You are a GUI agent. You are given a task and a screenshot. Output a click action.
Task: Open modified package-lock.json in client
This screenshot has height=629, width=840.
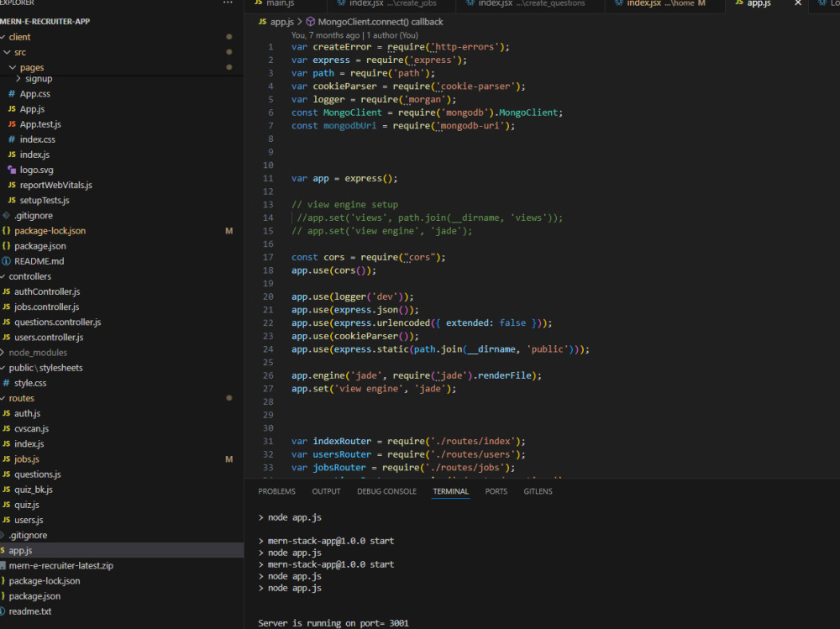[50, 231]
